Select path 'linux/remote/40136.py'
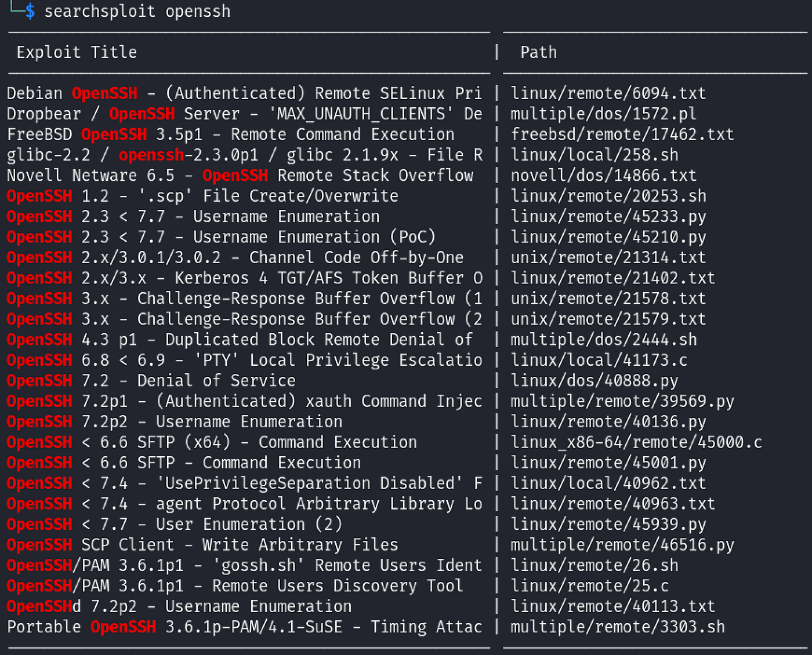Viewport: 812px width, 655px height. (608, 421)
